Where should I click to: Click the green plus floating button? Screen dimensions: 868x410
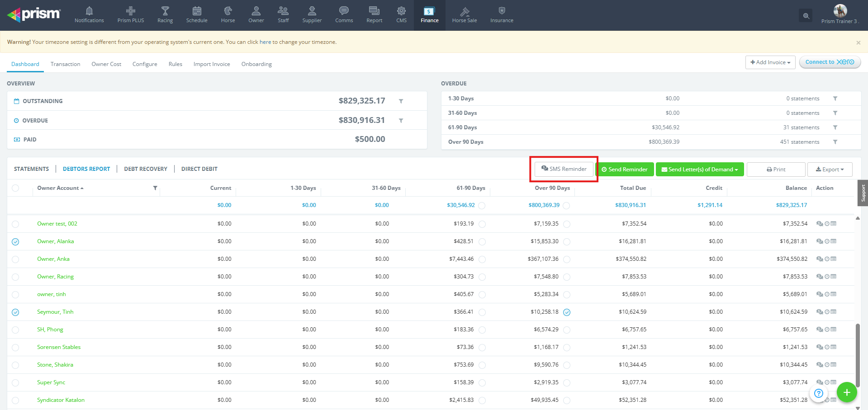tap(847, 392)
